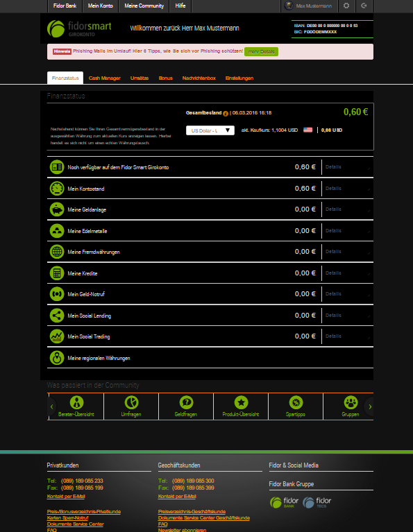Click the Fidor Bank footer logo
The image size is (413, 532).
285,502
